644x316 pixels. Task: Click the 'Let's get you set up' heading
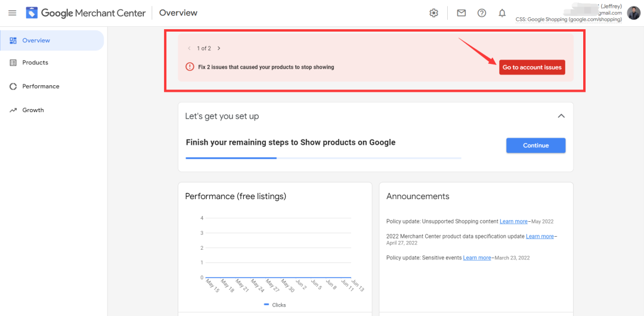coord(222,116)
